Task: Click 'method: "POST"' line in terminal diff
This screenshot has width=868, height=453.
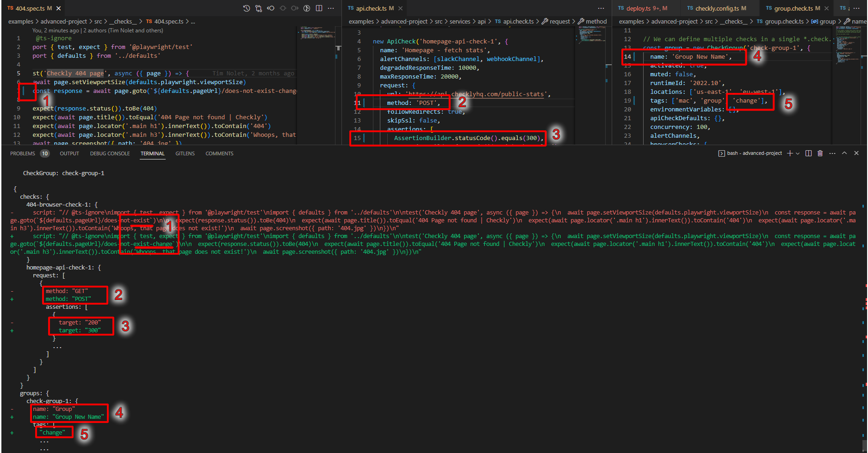Action: coord(68,299)
